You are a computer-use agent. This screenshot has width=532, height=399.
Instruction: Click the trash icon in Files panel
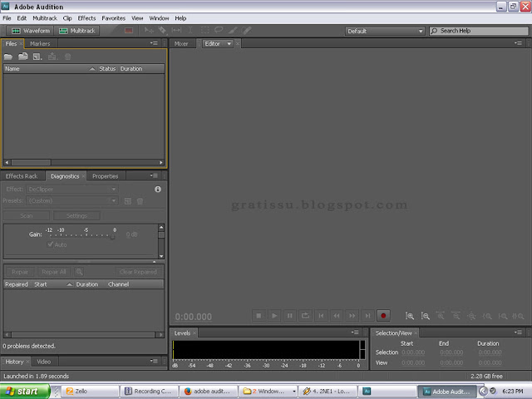point(67,57)
